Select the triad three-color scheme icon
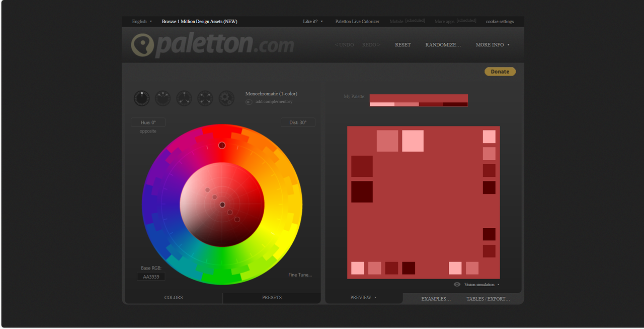Screen dimensions: 644x329 click(x=184, y=98)
